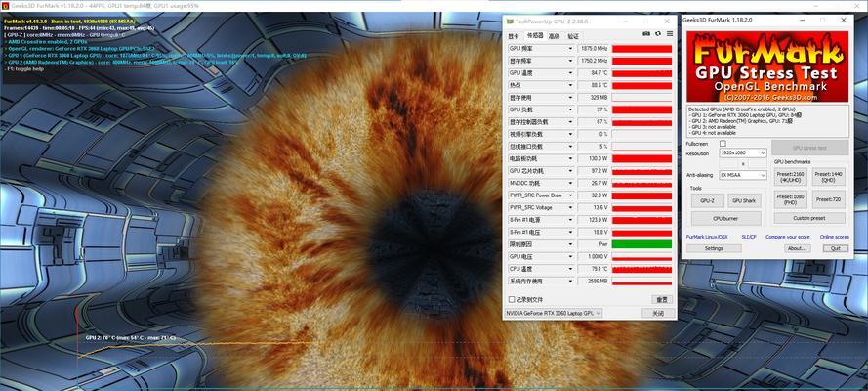Click the Detected GPUs info text box
The image size is (868, 391).
click(767, 121)
